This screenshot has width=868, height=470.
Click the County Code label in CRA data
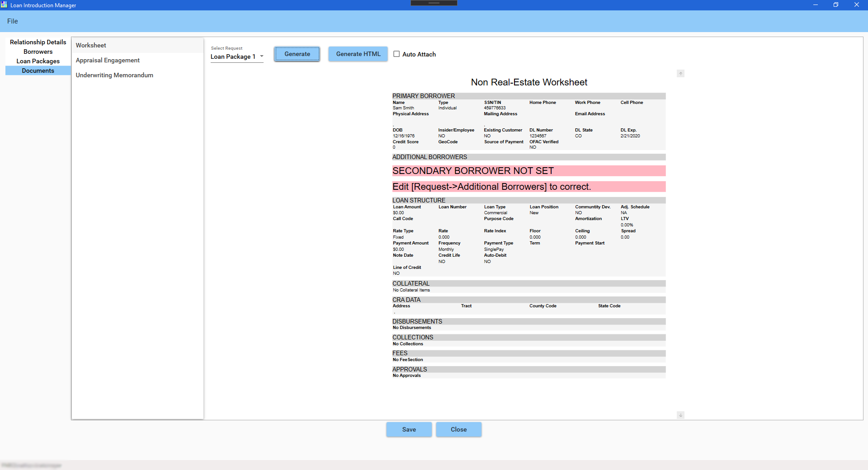(543, 306)
